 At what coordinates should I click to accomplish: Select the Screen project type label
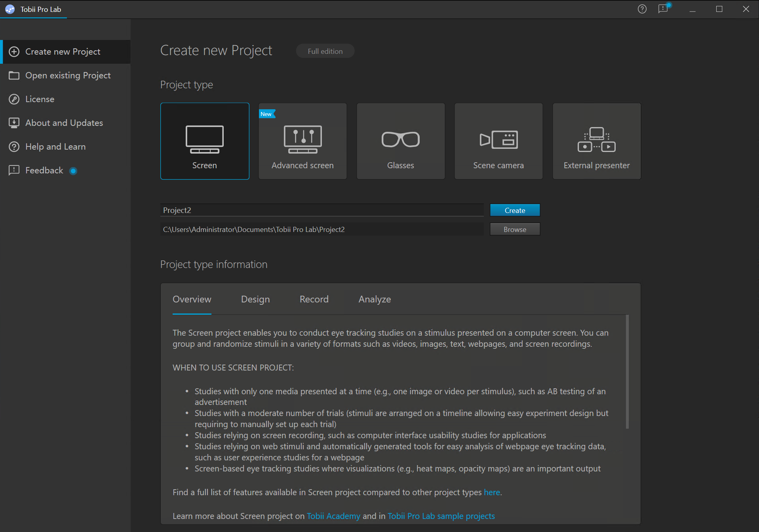(x=205, y=165)
